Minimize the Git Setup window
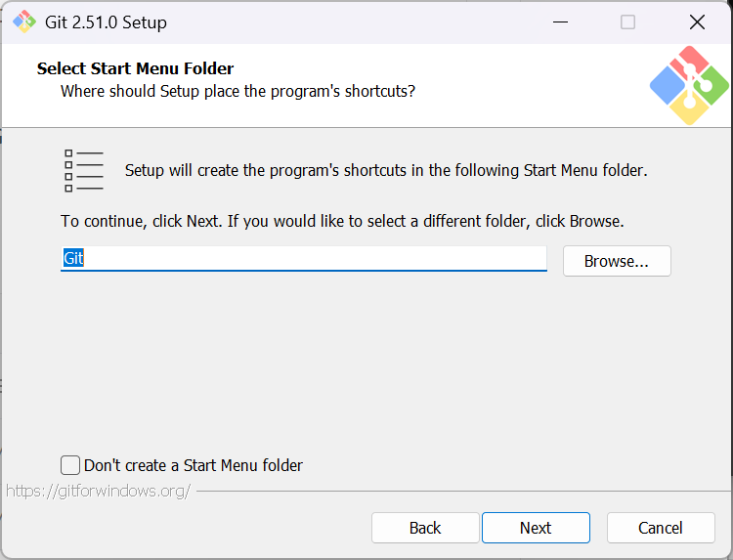733x560 pixels. 560,22
